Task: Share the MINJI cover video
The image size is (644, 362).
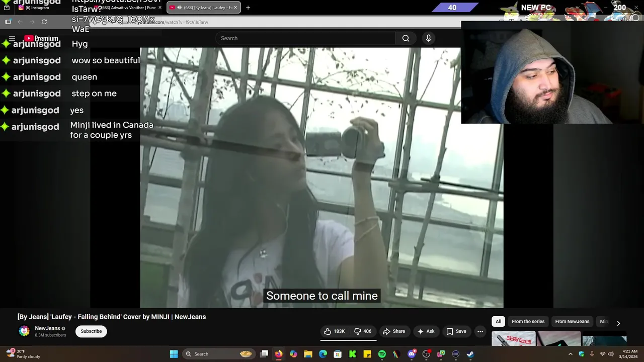Action: [x=394, y=331]
